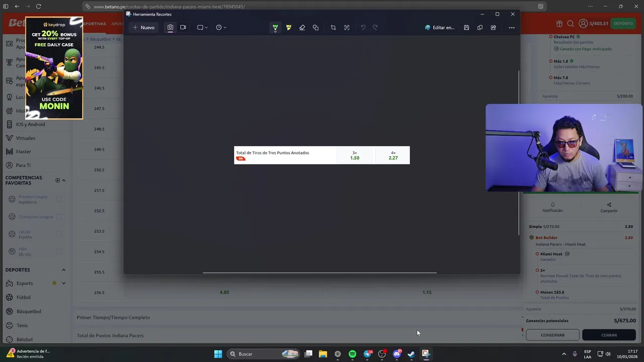Expand Total de Puntos Indiana Pacers market
Screen dimensions: 644x362
pyautogui.click(x=297, y=335)
